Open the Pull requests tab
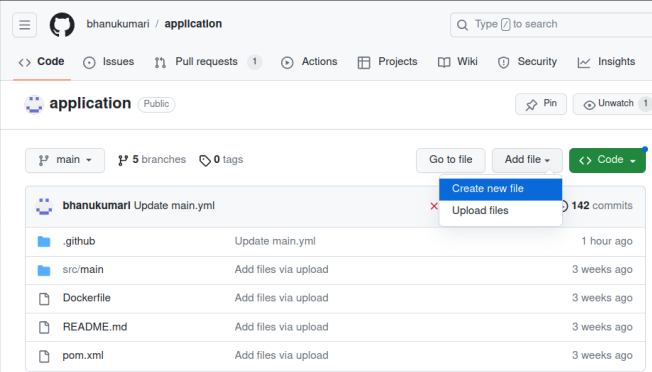Screen dimensions: 652x372 pyautogui.click(x=208, y=62)
